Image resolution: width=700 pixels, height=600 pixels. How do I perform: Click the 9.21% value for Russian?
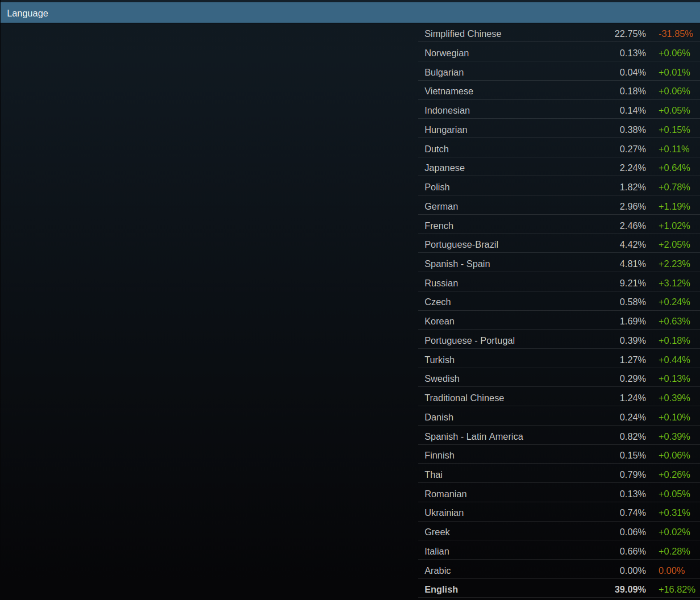pos(633,283)
